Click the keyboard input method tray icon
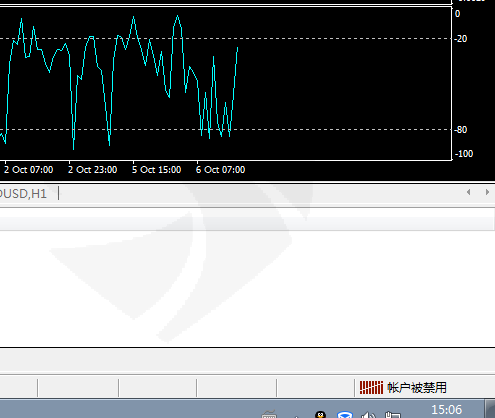The image size is (495, 418). pos(269,415)
